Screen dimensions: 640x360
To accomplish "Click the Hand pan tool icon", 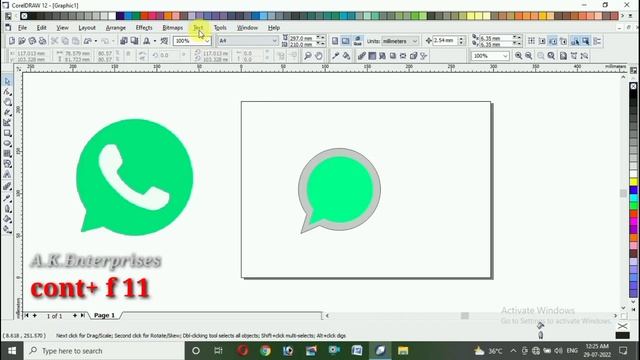I will tap(319, 56).
